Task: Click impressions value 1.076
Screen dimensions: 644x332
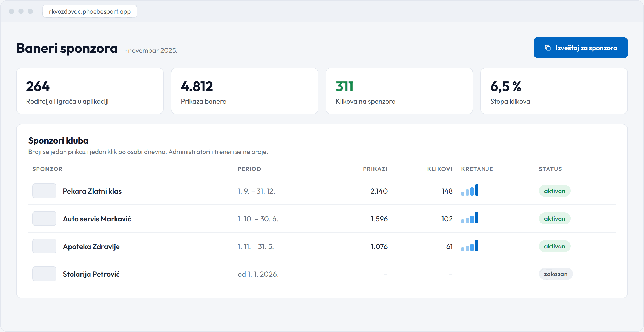Action: tap(379, 246)
